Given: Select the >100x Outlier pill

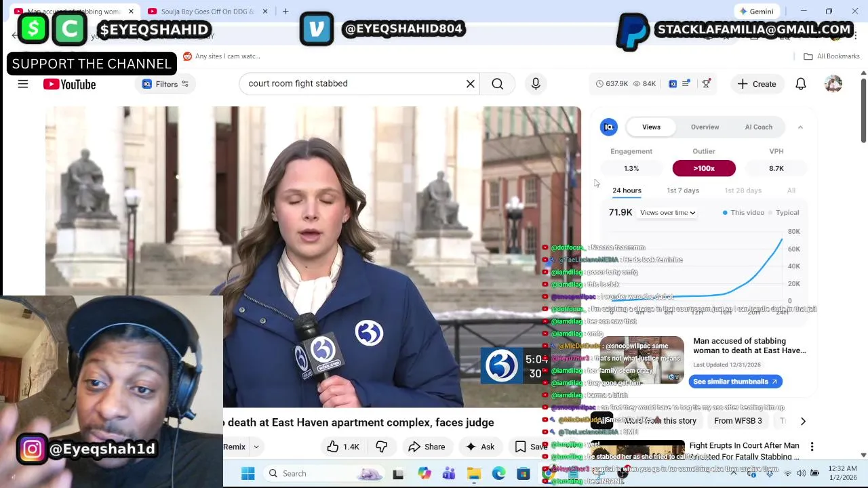Looking at the screenshot, I should click(704, 168).
